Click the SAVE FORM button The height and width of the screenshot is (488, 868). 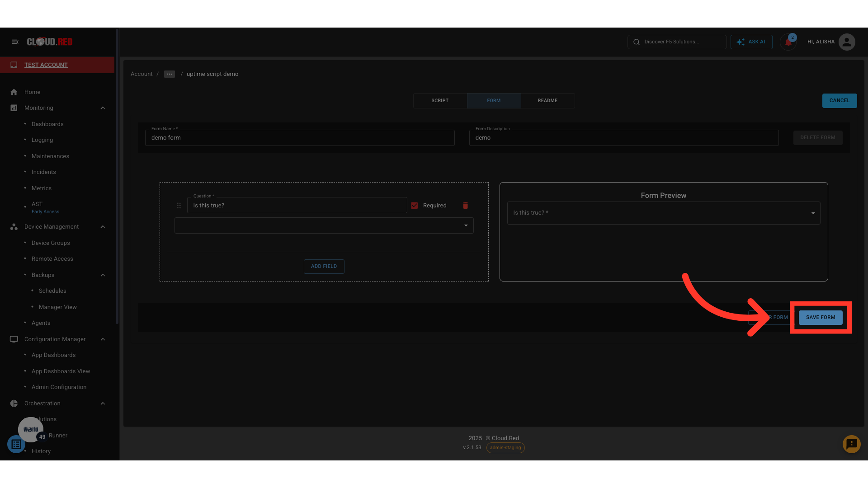coord(820,318)
